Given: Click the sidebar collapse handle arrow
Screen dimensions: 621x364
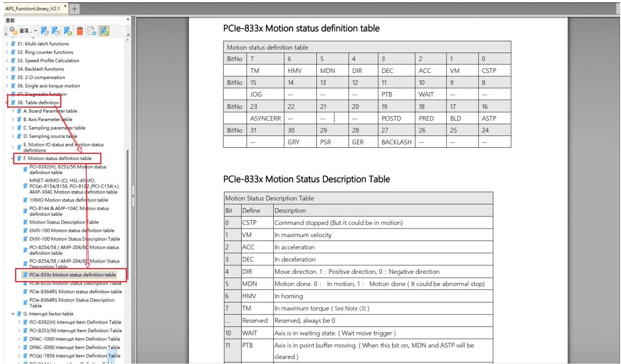Looking at the screenshot, I should coord(133,196).
